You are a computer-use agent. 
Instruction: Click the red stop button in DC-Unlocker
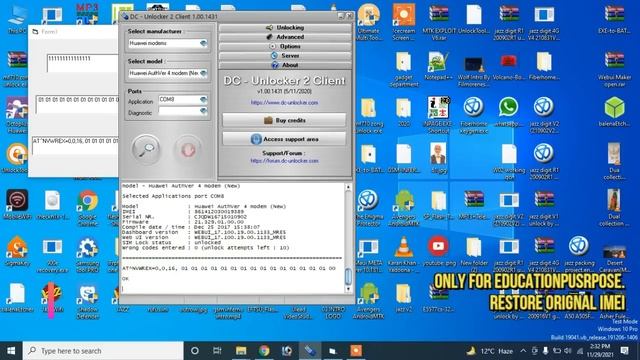188,149
